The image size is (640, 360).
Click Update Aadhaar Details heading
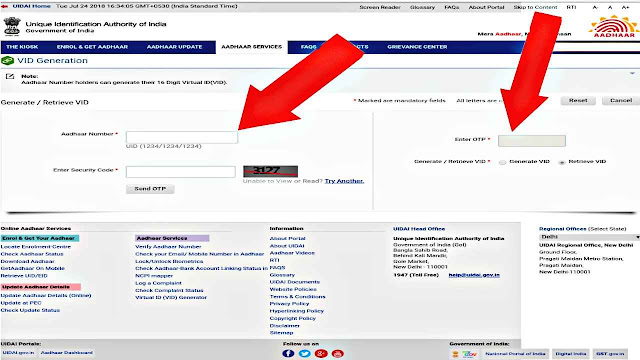(x=40, y=287)
